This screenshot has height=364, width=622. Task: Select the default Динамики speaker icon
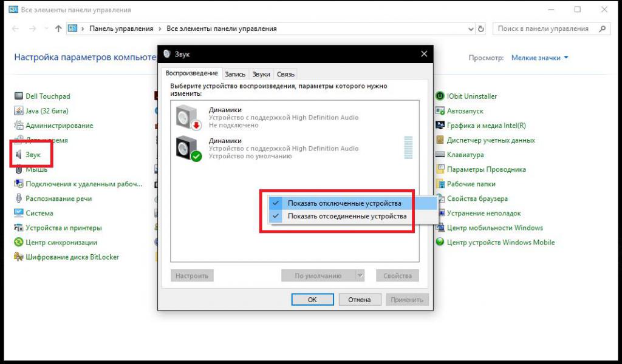pos(188,148)
